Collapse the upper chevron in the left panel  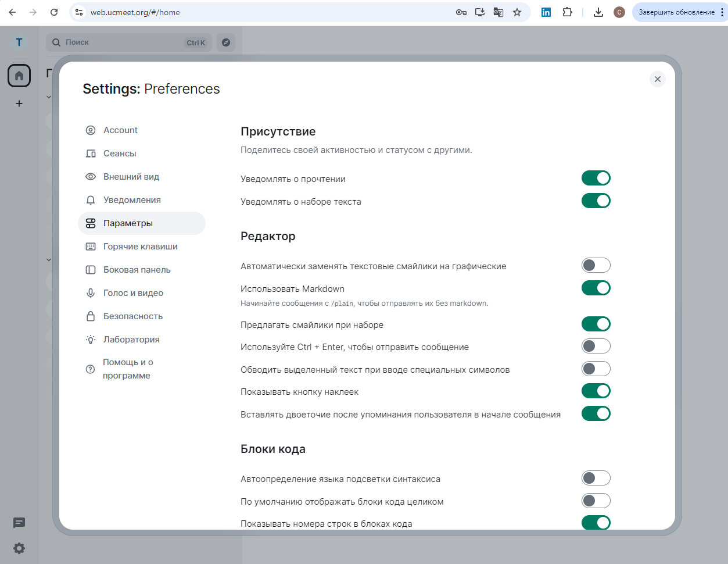point(48,97)
